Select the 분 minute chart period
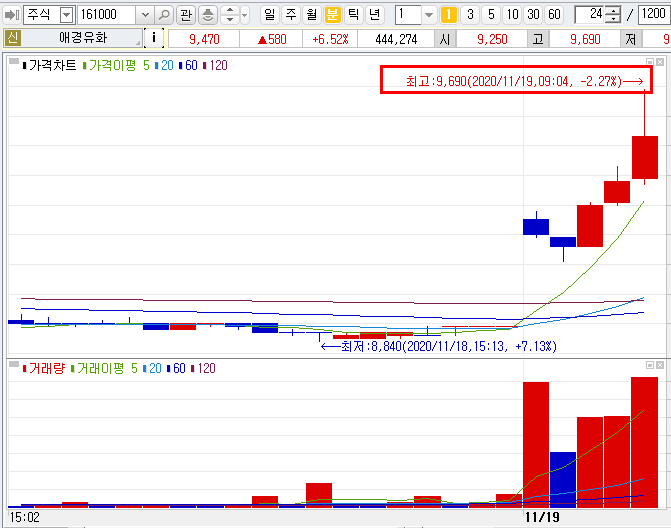The height and width of the screenshot is (528, 671). click(x=333, y=15)
